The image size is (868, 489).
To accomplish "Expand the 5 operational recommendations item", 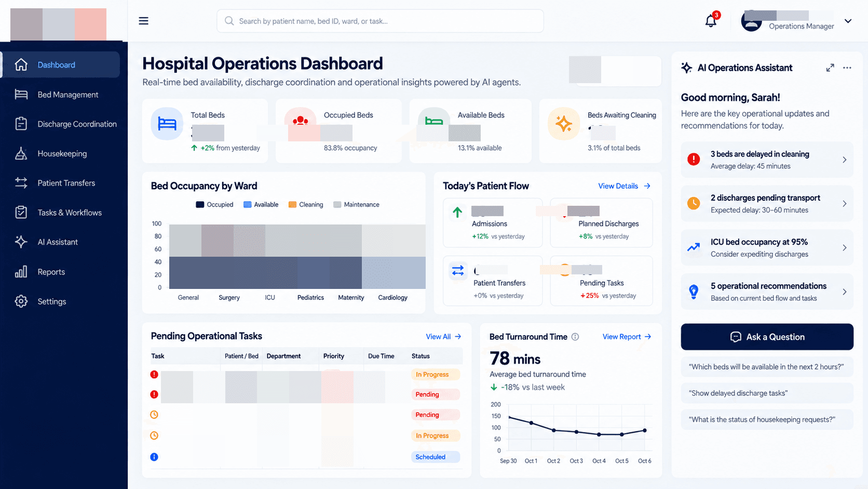I will pyautogui.click(x=767, y=292).
